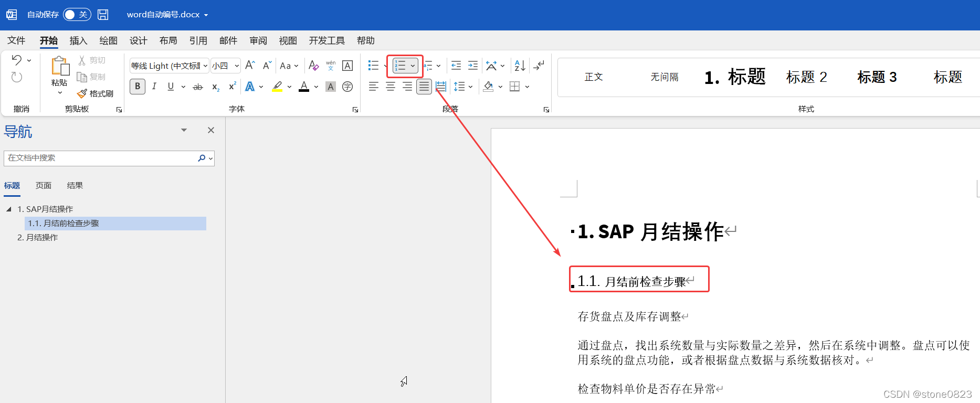Toggle Bold formatting
The width and height of the screenshot is (980, 403).
pos(138,87)
